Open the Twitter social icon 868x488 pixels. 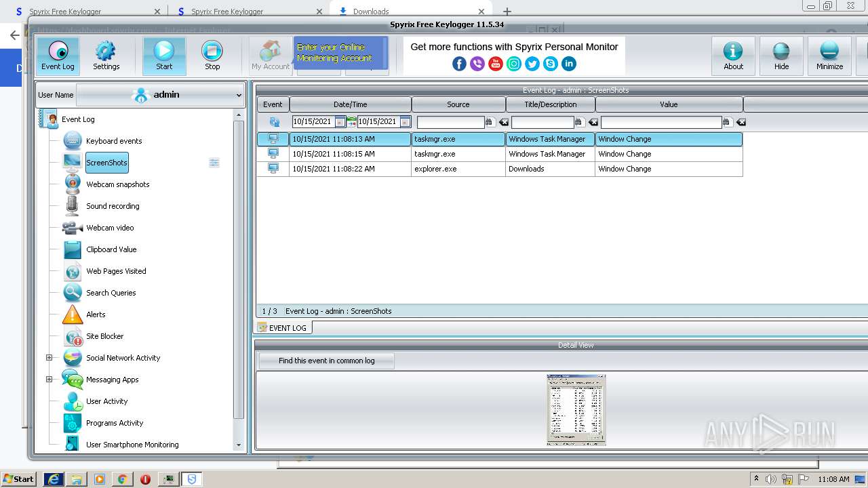coord(532,64)
